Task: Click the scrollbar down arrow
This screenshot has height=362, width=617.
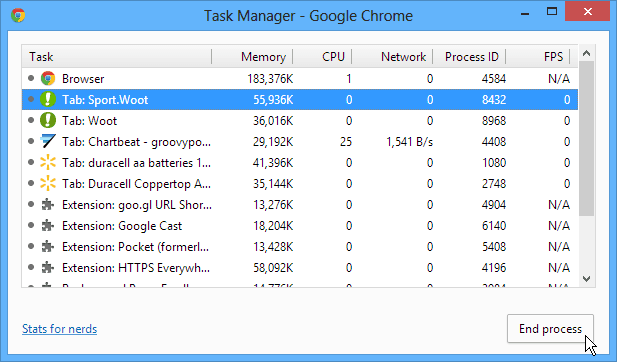Action: (586, 279)
